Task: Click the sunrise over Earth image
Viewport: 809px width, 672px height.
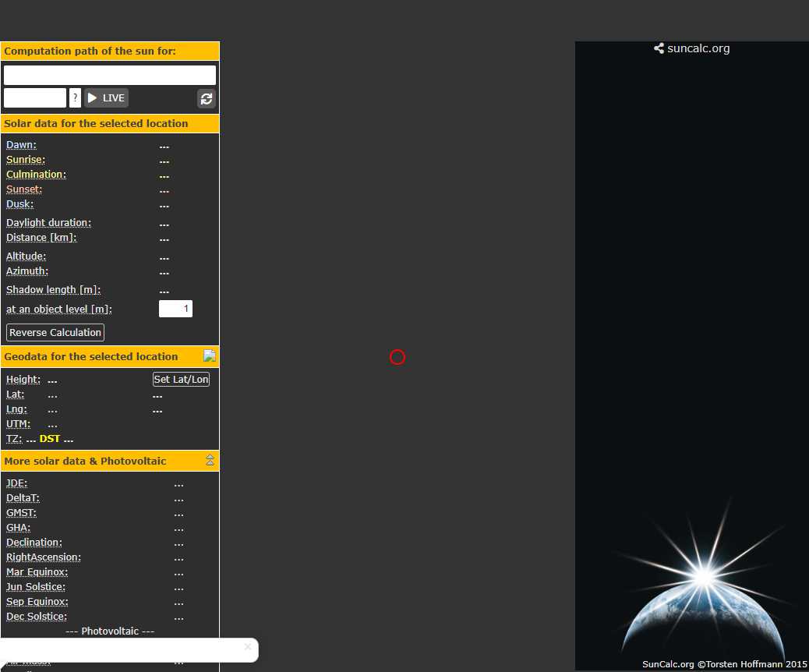Action: pos(701,585)
